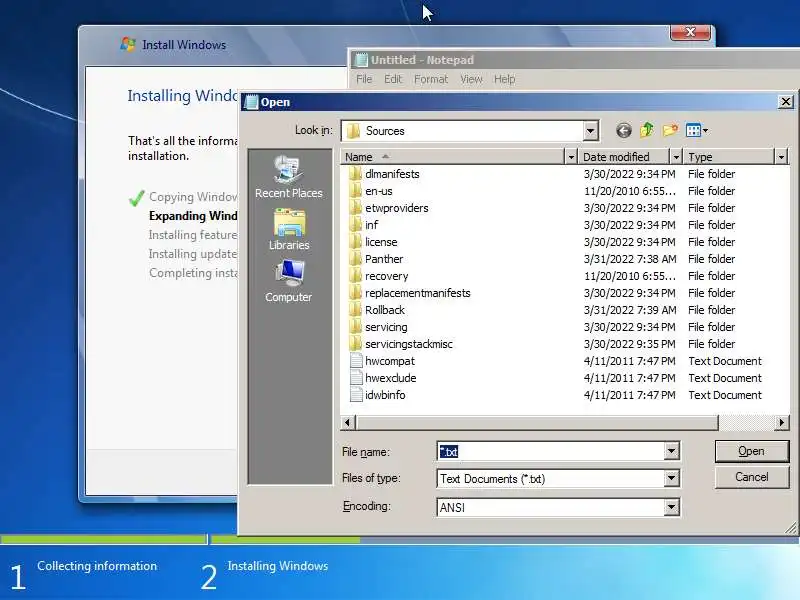Click the etwproviders folder icon

pos(356,208)
